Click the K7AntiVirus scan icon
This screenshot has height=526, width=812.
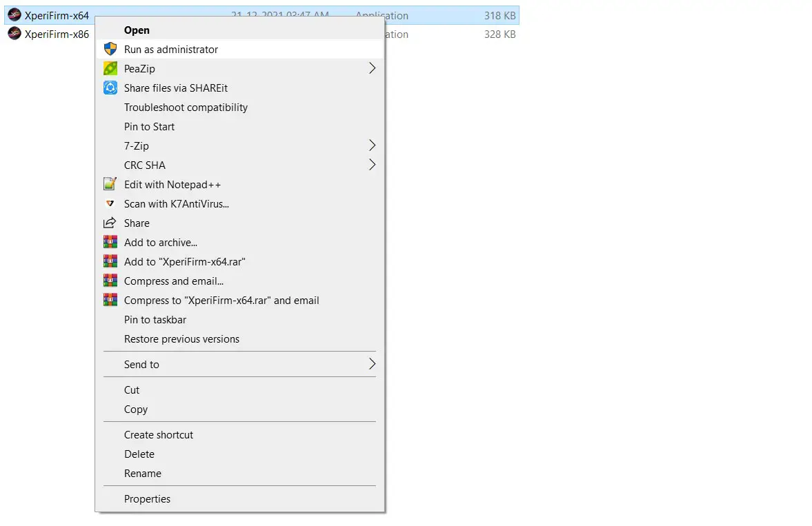click(x=110, y=204)
